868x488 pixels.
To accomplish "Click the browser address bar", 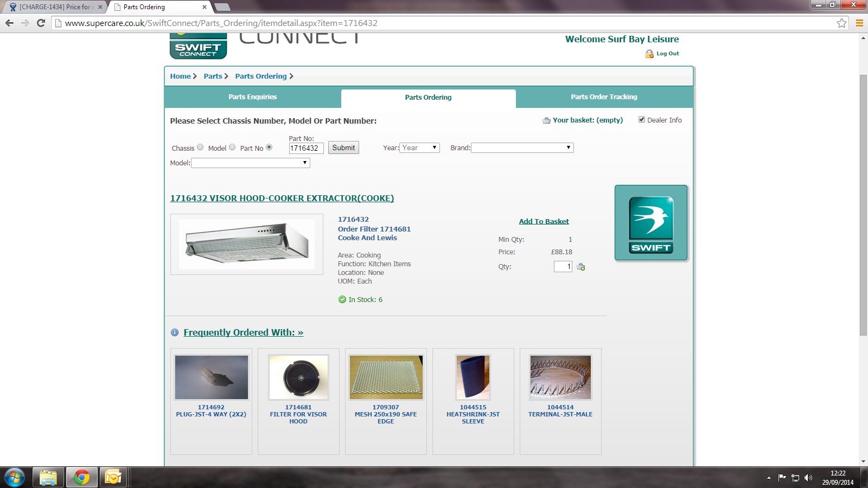I will tap(450, 23).
